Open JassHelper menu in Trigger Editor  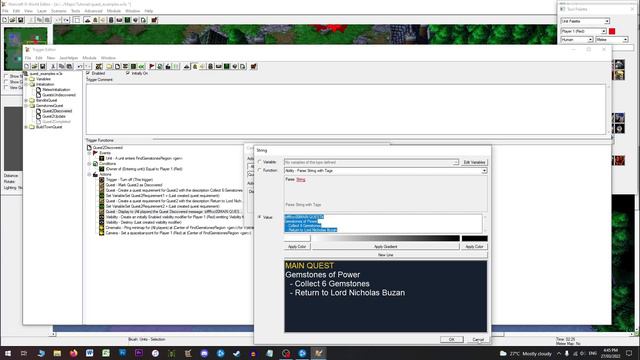tap(69, 58)
